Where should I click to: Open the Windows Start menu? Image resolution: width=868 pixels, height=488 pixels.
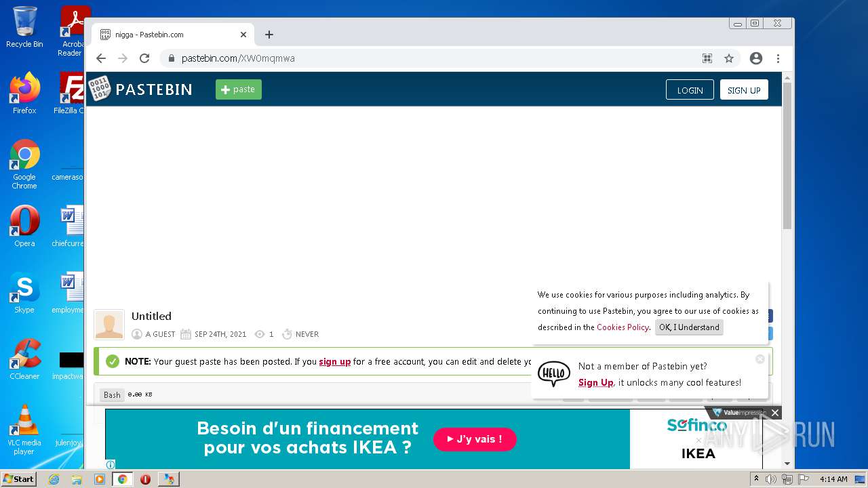[18, 479]
